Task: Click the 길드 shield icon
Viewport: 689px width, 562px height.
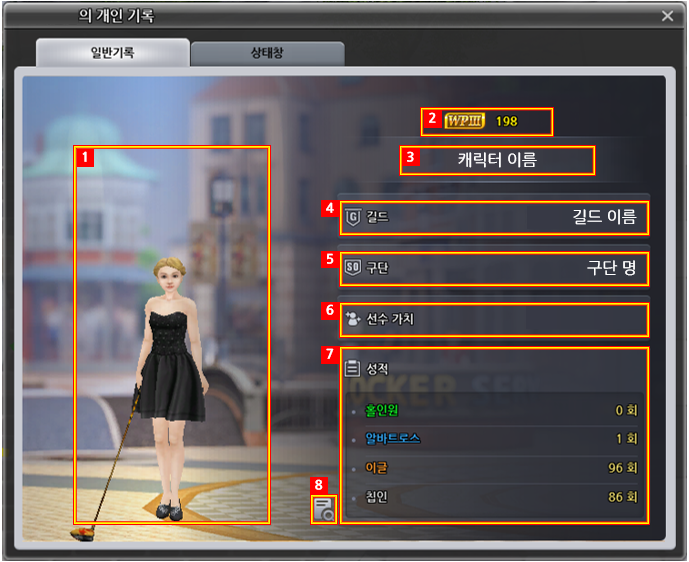Action: click(352, 217)
